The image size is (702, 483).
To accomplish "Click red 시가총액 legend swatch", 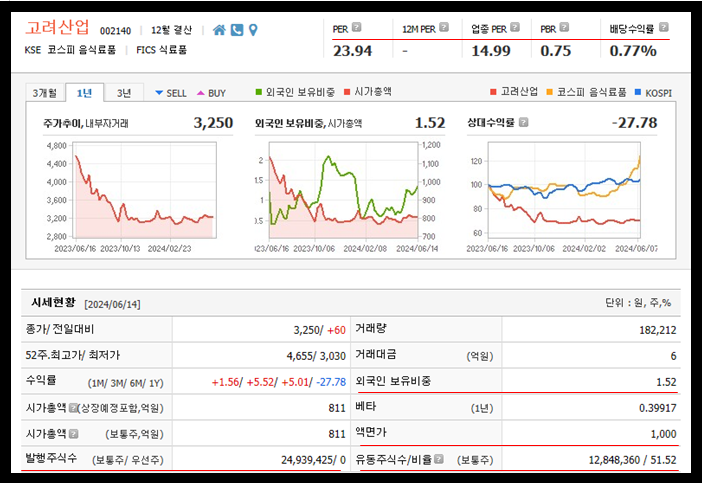I will tap(347, 92).
